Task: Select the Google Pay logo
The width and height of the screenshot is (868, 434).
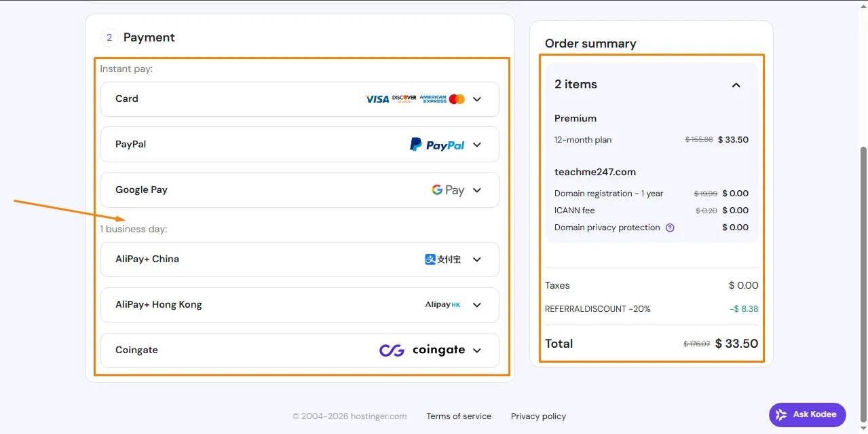Action: 449,189
